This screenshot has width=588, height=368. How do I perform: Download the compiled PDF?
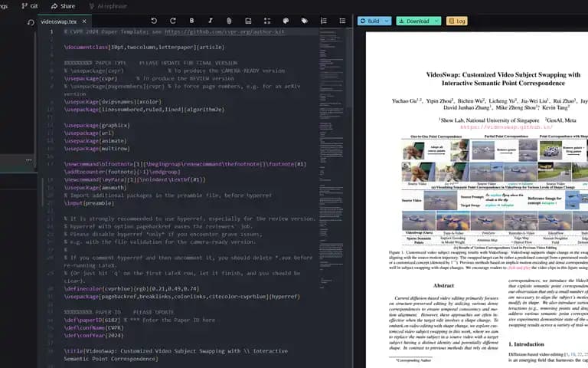414,21
